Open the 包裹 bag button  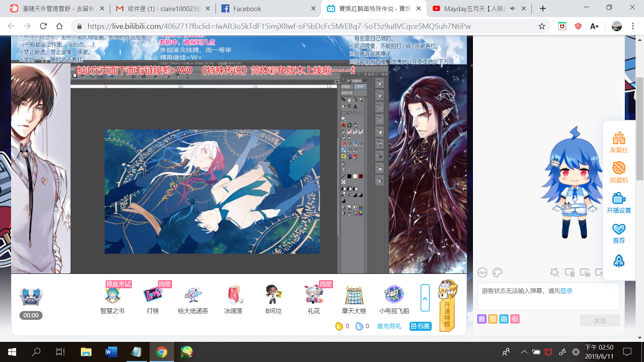pos(420,326)
